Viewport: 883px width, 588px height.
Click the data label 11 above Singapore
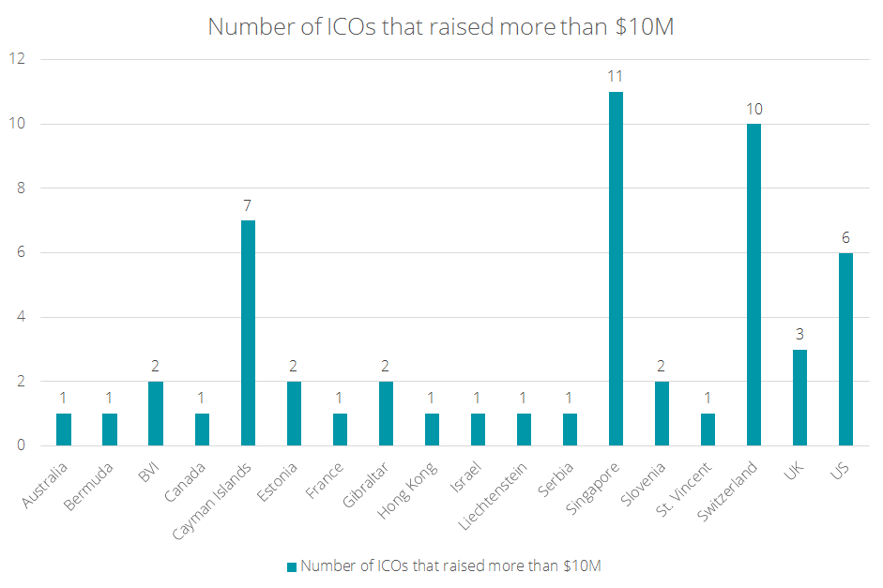coord(616,76)
